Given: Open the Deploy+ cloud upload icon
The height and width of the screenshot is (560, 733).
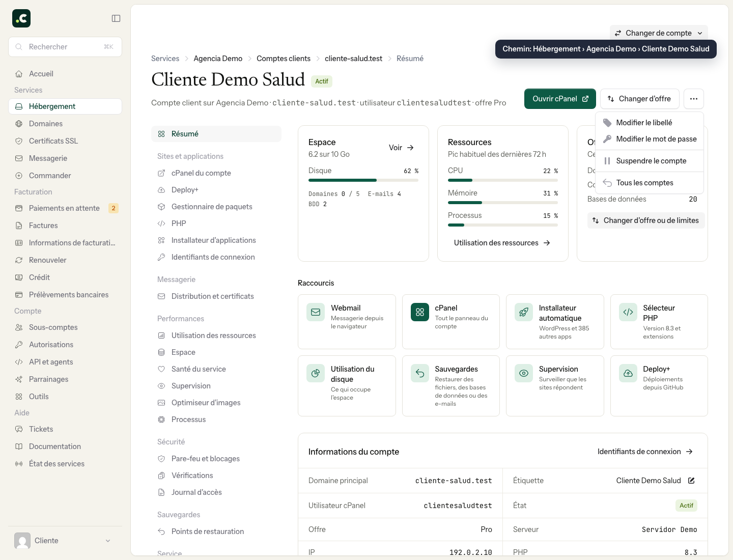Looking at the screenshot, I should (628, 373).
